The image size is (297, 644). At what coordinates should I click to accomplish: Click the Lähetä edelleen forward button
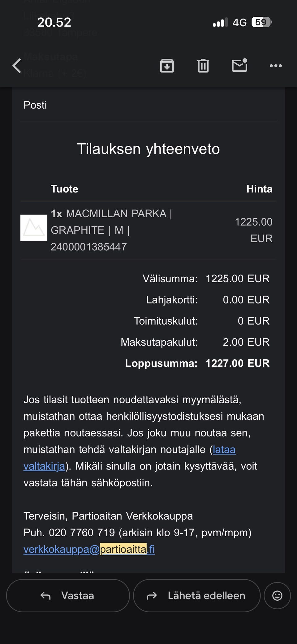tap(197, 595)
